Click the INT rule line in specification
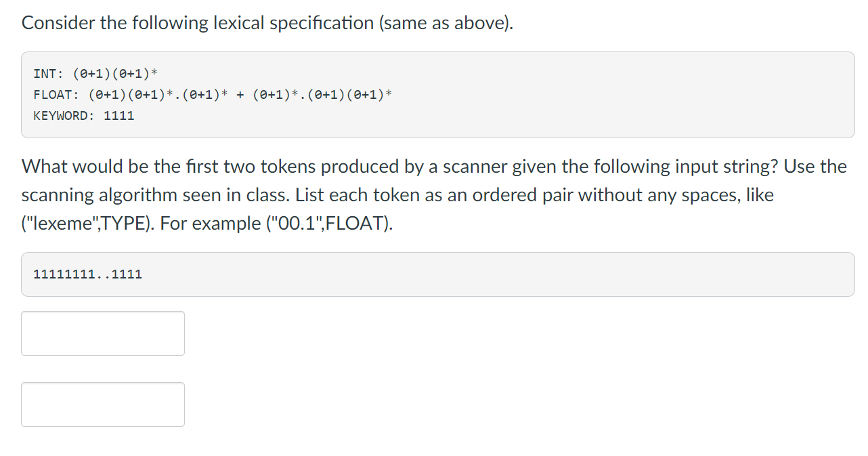Image resolution: width=868 pixels, height=456 pixels. (x=95, y=73)
